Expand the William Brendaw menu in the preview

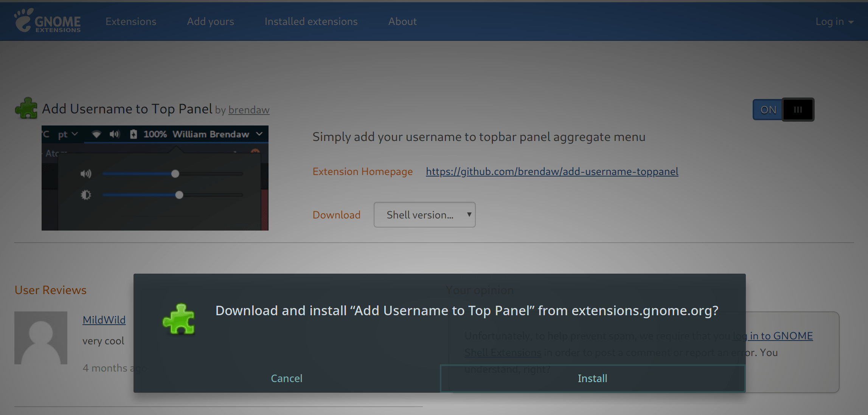coord(259,134)
